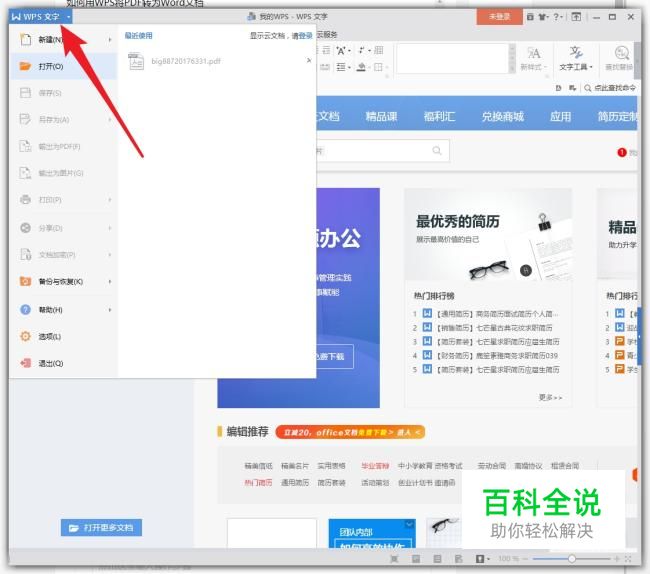This screenshot has height=574, width=650.
Task: Click the export as picture icon
Action: (x=25, y=173)
